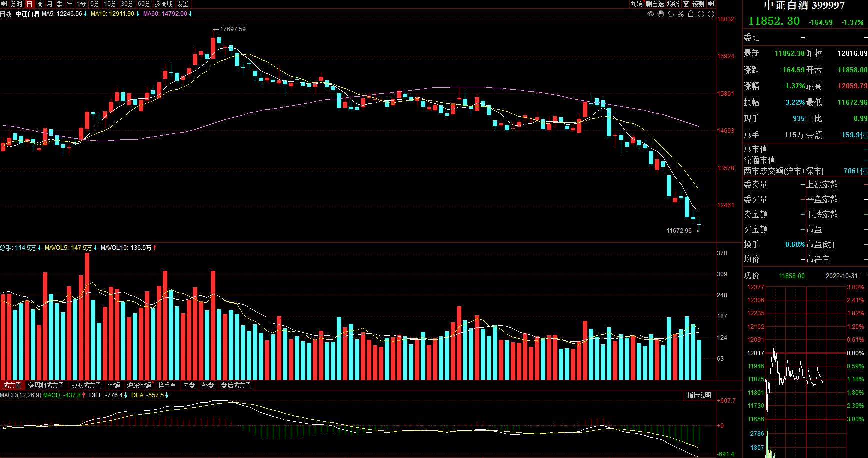Zoom out with the minus circle icon
This screenshot has width=868, height=458.
(711, 14)
